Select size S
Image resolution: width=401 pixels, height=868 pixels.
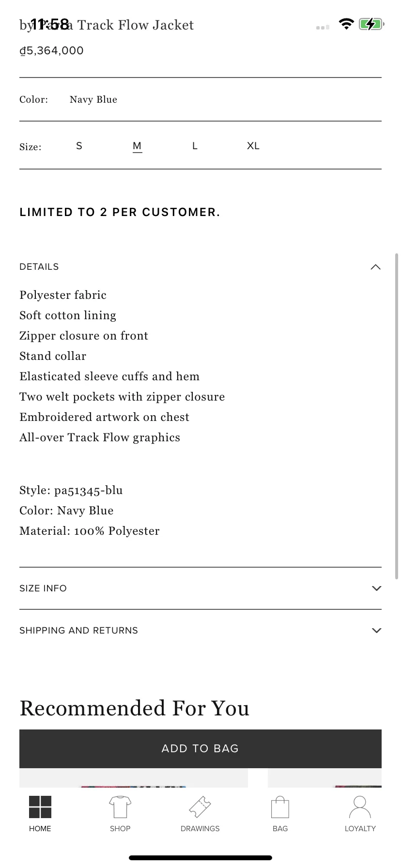point(79,146)
